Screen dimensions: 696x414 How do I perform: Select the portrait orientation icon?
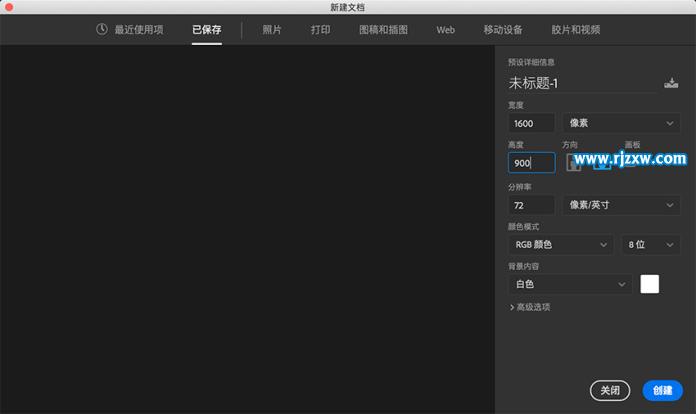point(573,162)
